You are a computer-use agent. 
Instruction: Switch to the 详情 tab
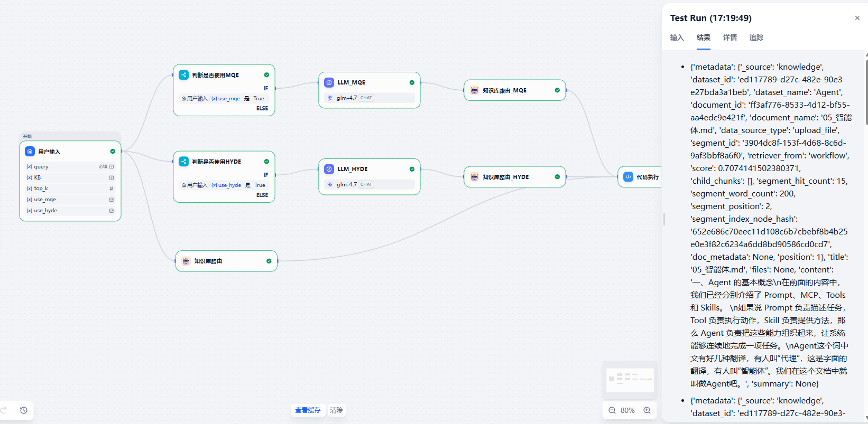(730, 37)
